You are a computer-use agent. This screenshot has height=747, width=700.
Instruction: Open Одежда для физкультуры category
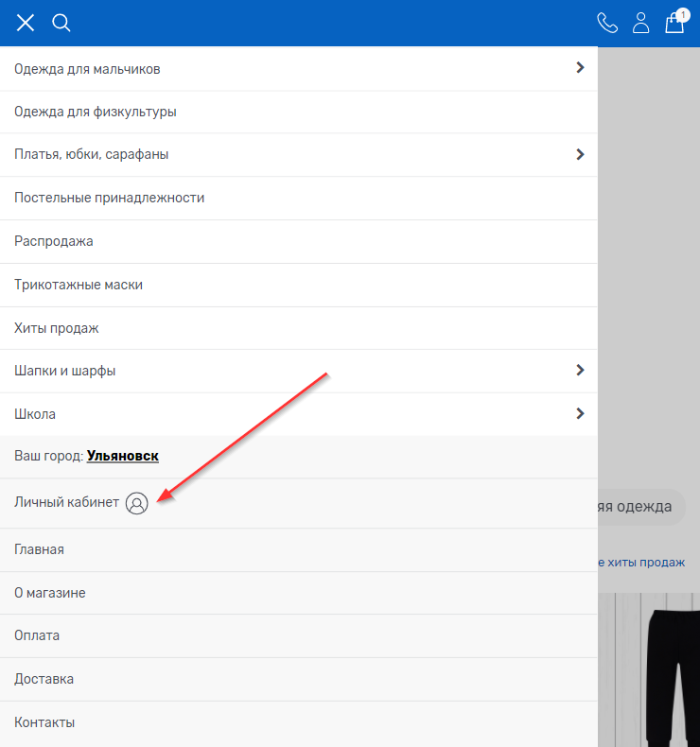(96, 112)
